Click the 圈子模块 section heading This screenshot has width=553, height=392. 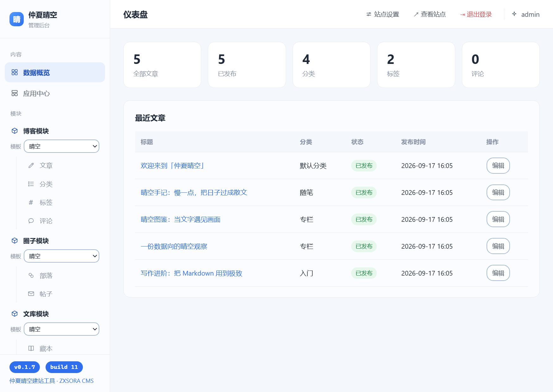(36, 240)
